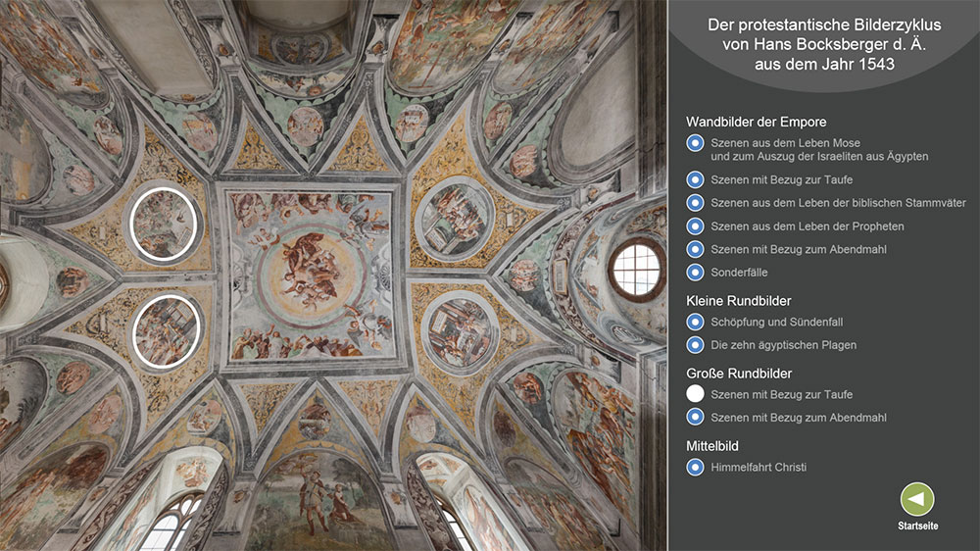
Task: Select the Wandbilder Szenen mit Bezug zum Abendmahl radio
Action: point(695,249)
